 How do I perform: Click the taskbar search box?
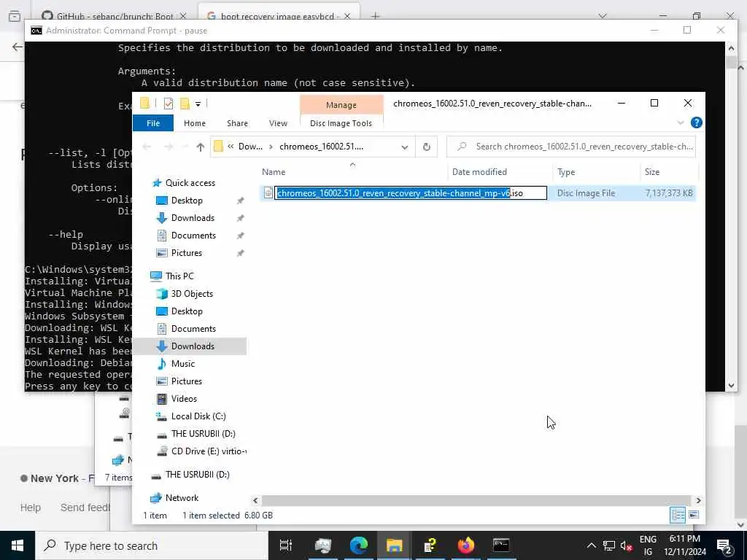152,545
